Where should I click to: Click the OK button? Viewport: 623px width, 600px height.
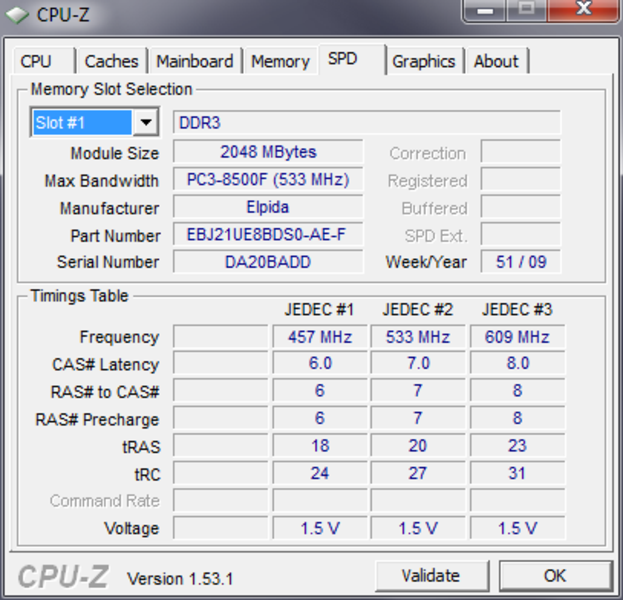coord(555,576)
